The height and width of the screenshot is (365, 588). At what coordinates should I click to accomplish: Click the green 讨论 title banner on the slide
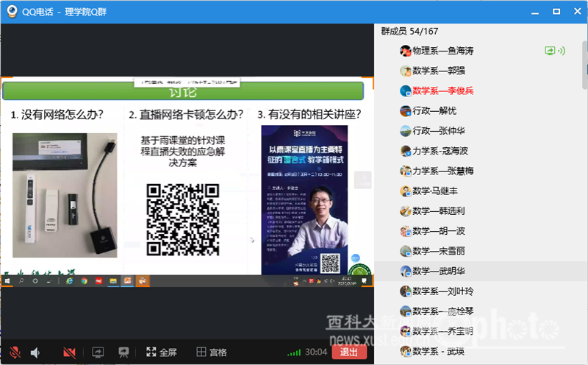pos(183,91)
